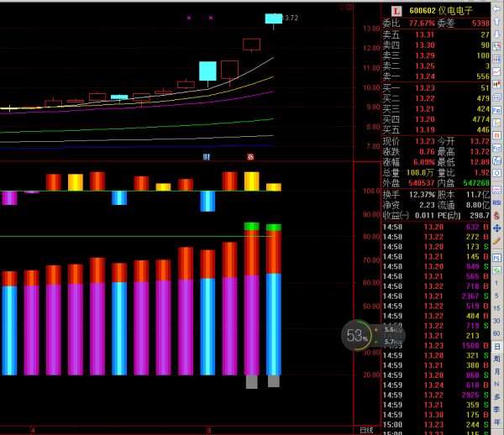Select the pencil drawing tool icon
The width and height of the screenshot is (504, 435).
(x=497, y=241)
